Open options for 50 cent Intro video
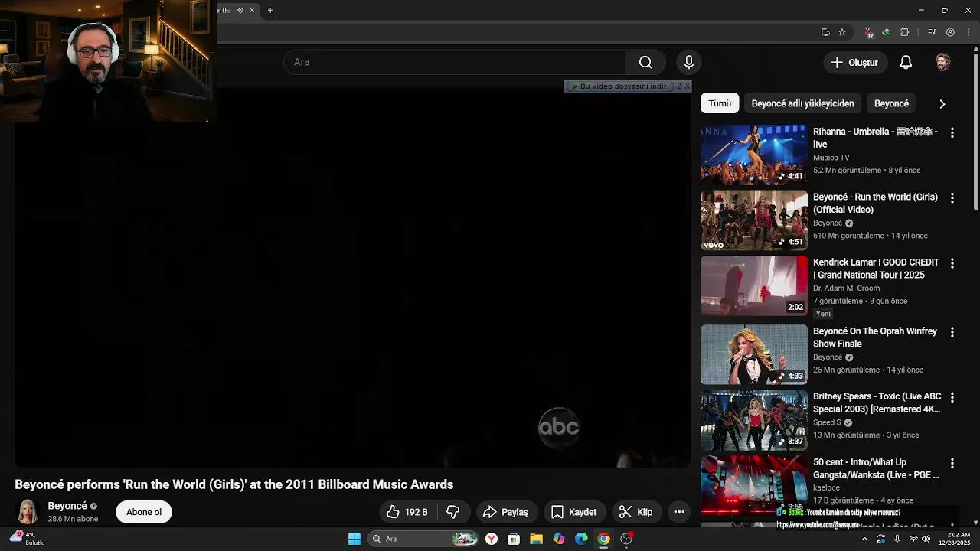 click(x=952, y=463)
